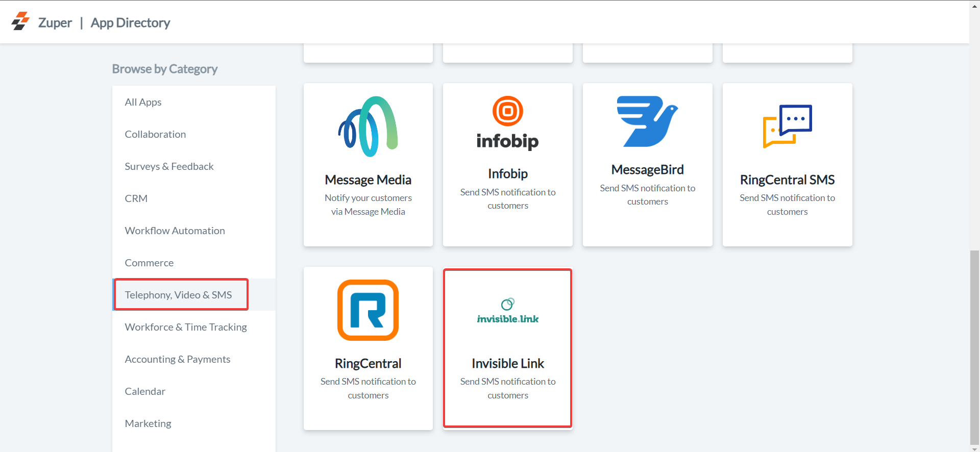Click the Message Media spiral logo

click(368, 127)
